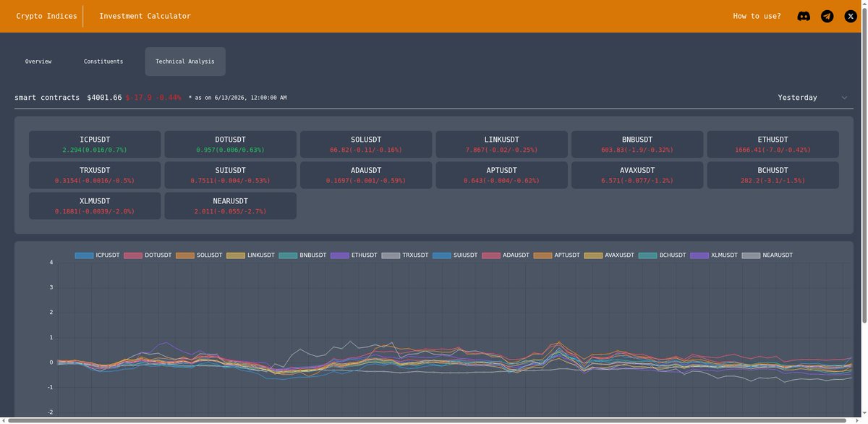
Task: Open the Yesterday period dropdown
Action: click(x=812, y=98)
